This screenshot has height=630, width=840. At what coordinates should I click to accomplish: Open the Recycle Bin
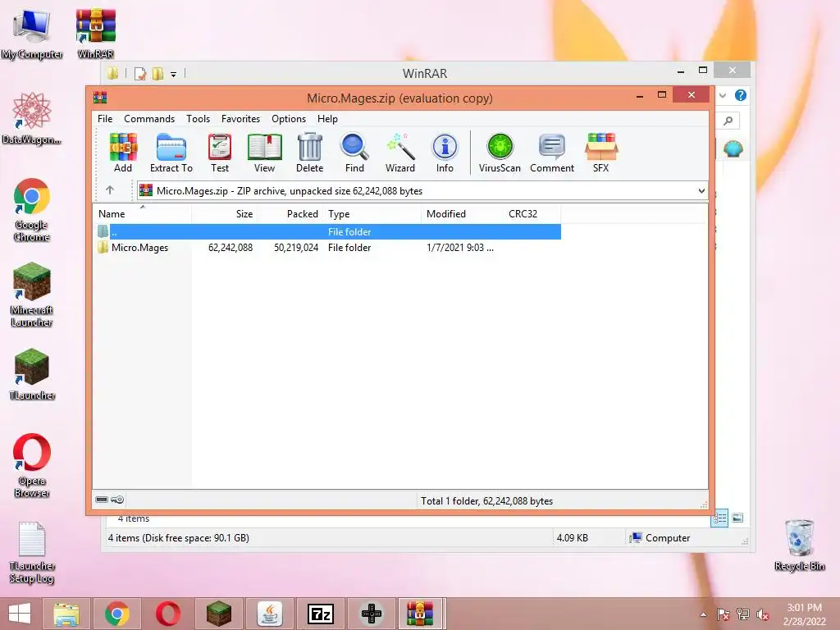(799, 545)
